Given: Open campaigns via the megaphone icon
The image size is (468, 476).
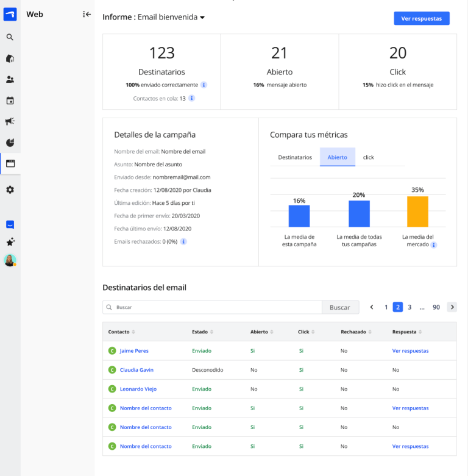Looking at the screenshot, I should tap(10, 121).
